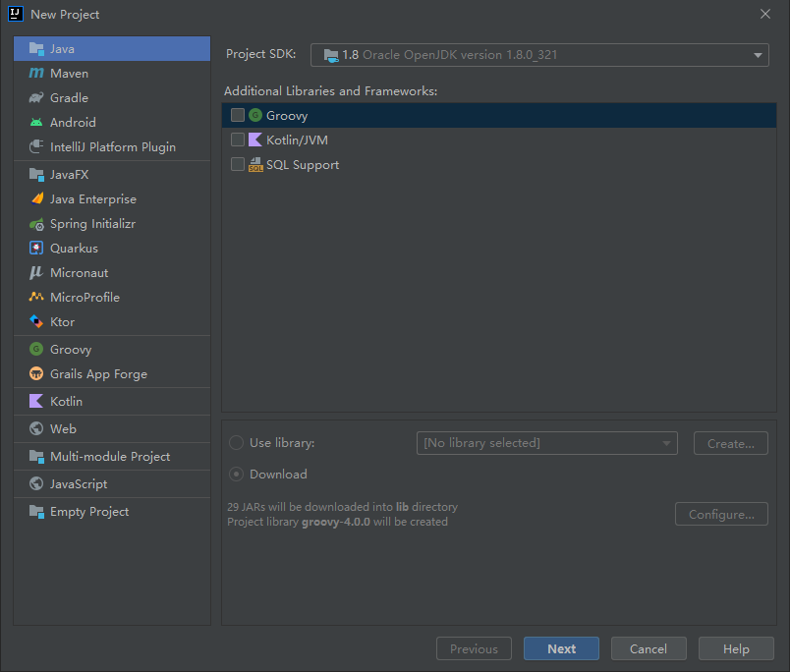Click the Cancel button
The height and width of the screenshot is (672, 790).
pos(649,648)
